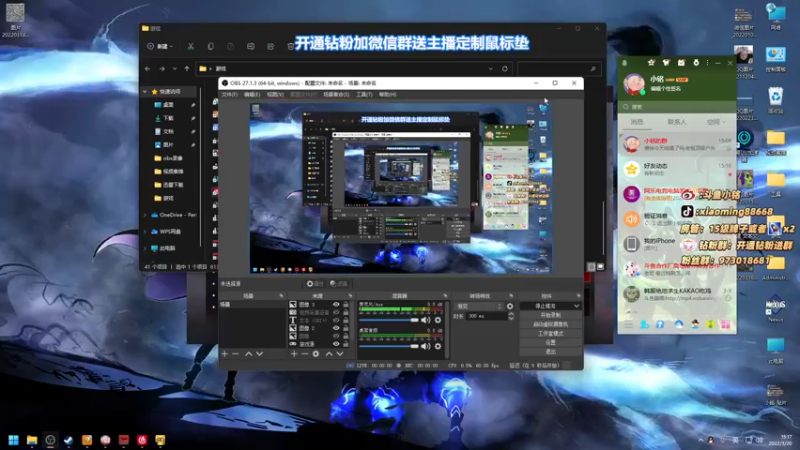Collapse the Quick access tree section
800x450 pixels.
[145, 92]
